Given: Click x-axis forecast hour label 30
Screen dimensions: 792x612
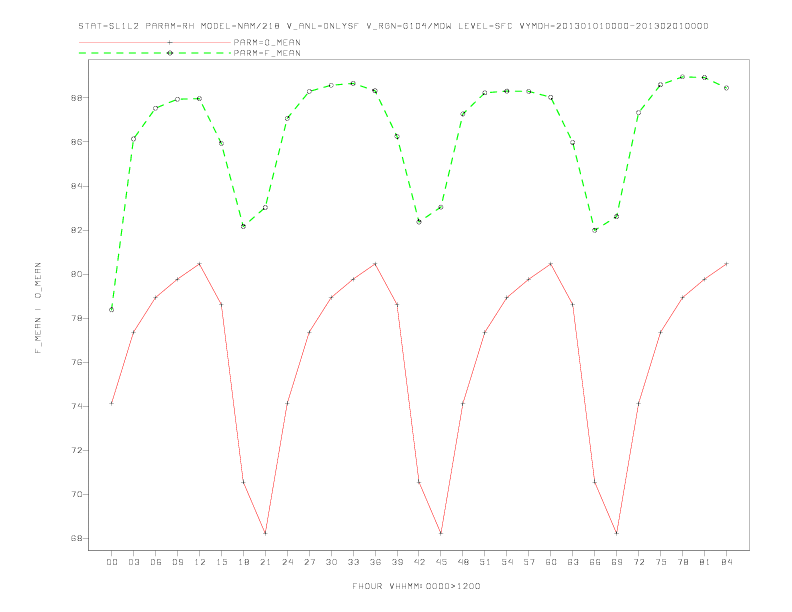Looking at the screenshot, I should pos(331,562).
